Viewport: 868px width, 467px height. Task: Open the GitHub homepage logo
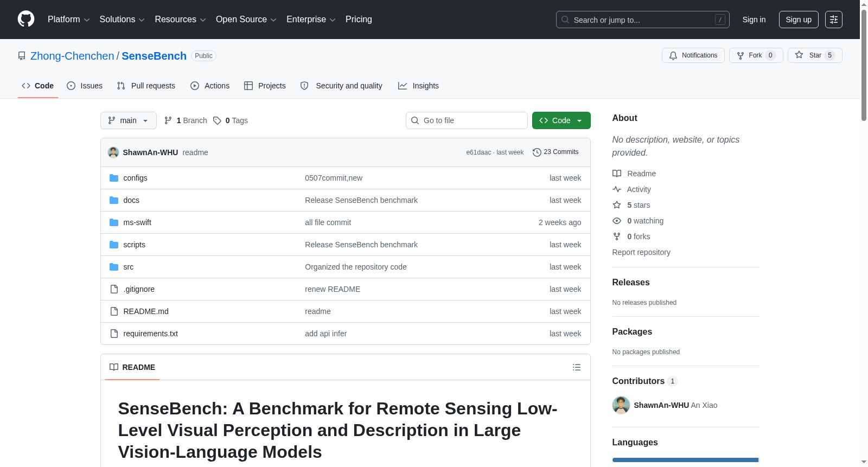tap(26, 20)
